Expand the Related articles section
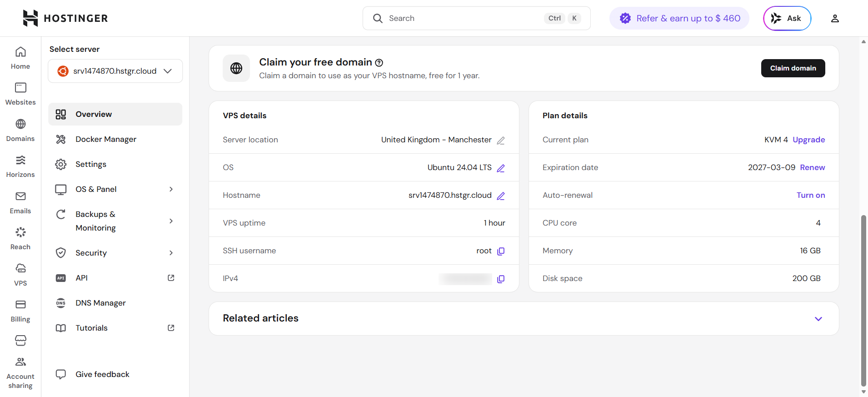The height and width of the screenshot is (397, 868). [818, 319]
